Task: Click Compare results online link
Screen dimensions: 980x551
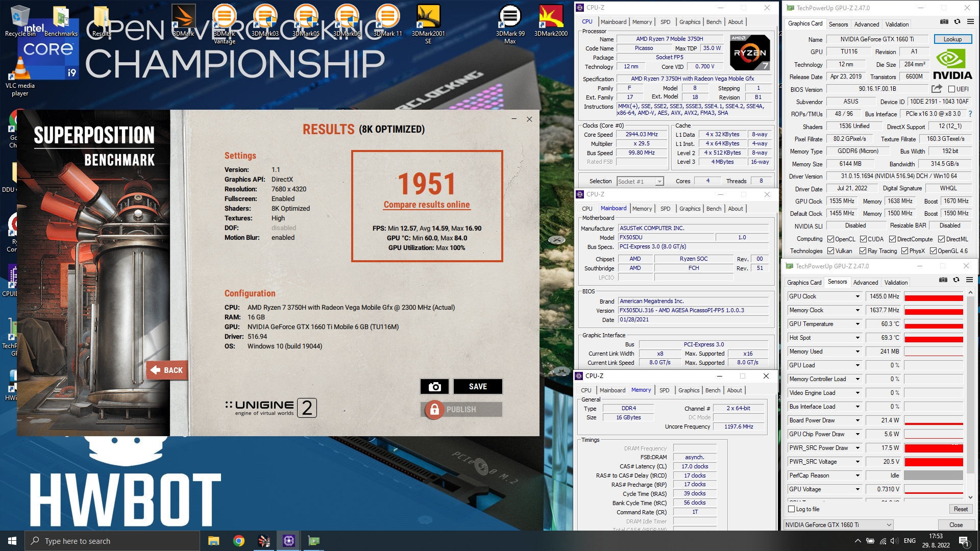Action: (x=427, y=205)
